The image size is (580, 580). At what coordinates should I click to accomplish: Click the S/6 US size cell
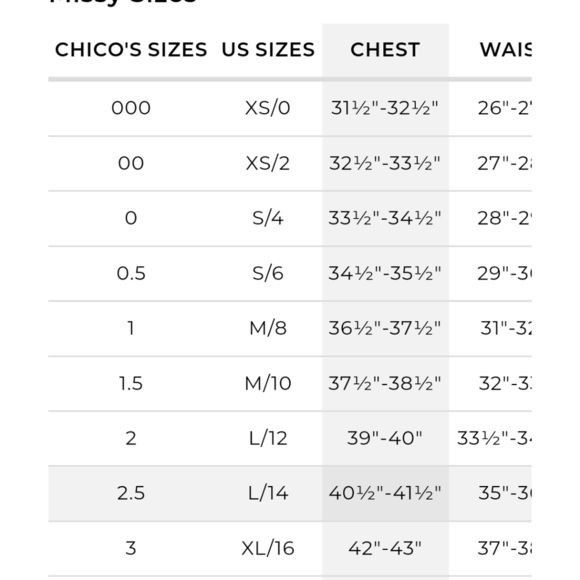click(x=268, y=273)
